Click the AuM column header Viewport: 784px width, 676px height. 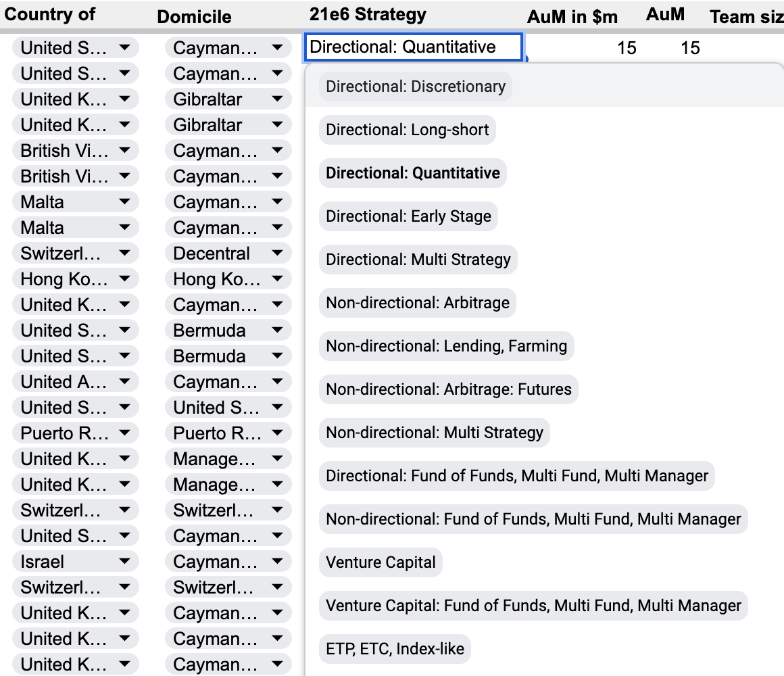tap(666, 14)
